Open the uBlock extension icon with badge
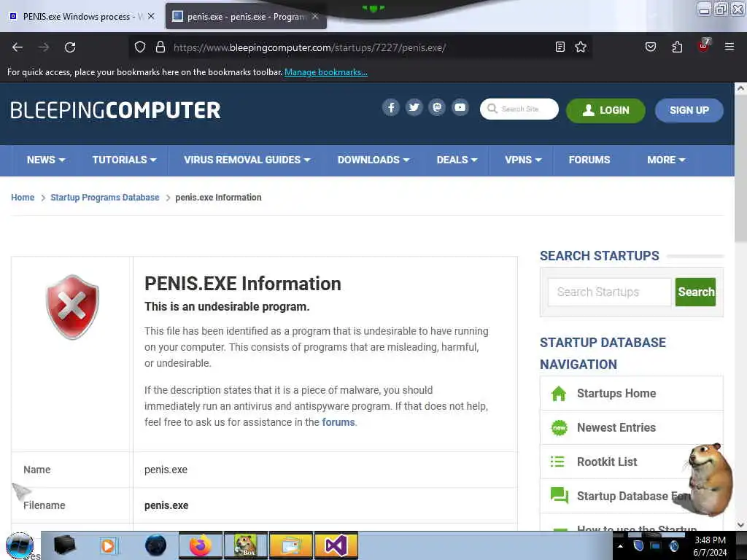Image resolution: width=747 pixels, height=560 pixels. tap(704, 46)
